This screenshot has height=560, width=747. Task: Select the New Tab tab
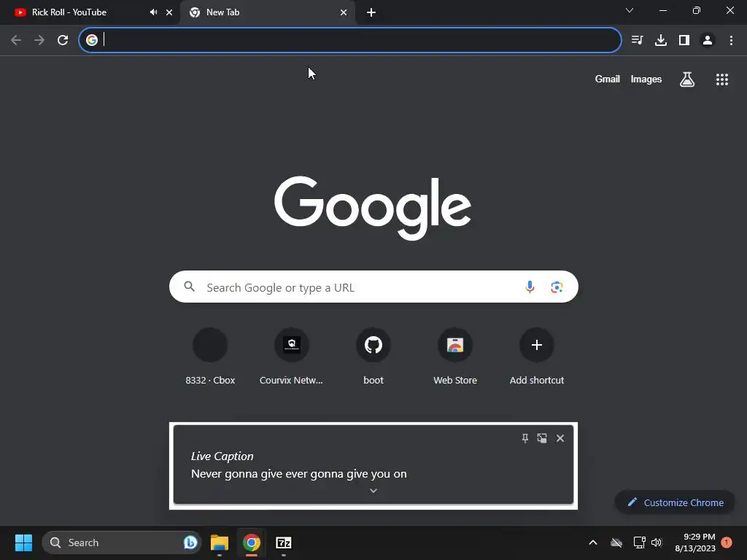tap(267, 12)
